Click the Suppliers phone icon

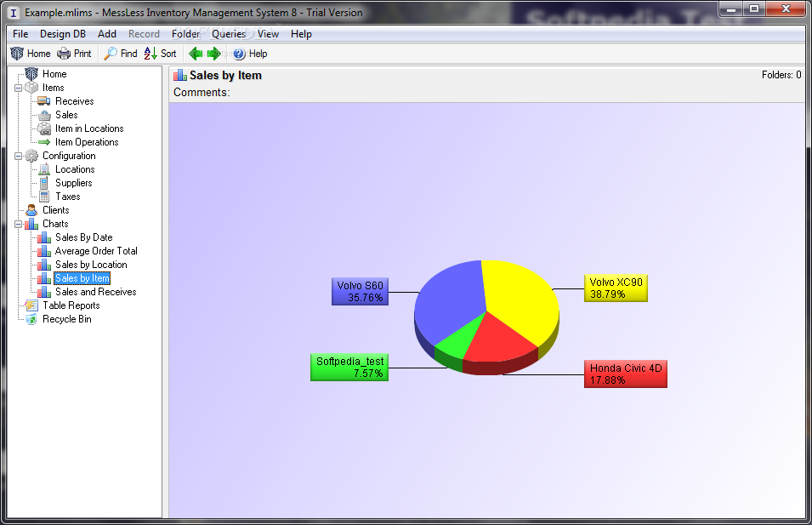(x=44, y=183)
